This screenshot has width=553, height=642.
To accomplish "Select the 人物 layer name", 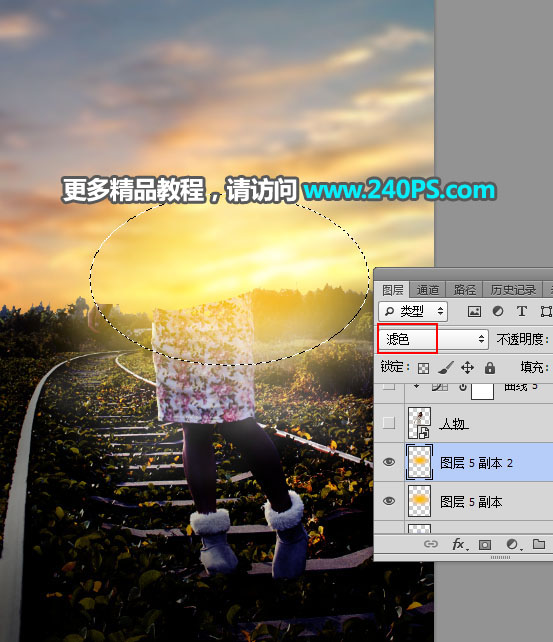I will coord(454,424).
